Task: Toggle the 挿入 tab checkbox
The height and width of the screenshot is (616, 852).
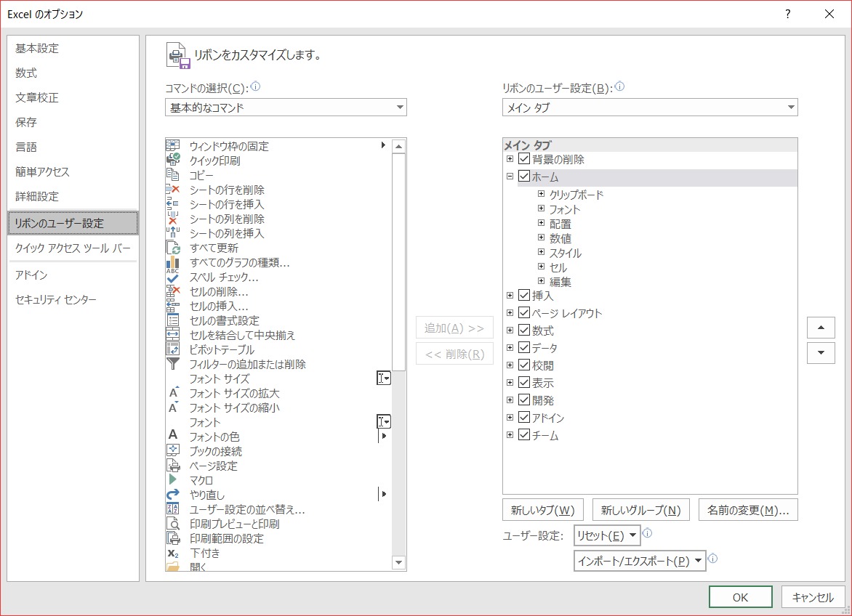Action: [524, 295]
